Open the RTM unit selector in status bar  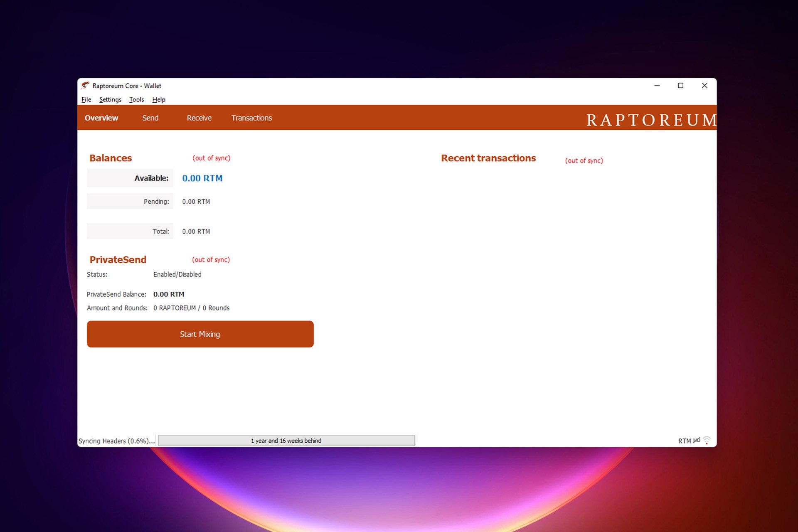pos(684,441)
